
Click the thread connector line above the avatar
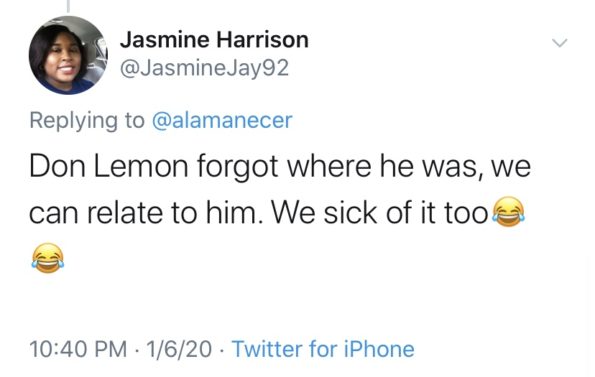[68, 5]
